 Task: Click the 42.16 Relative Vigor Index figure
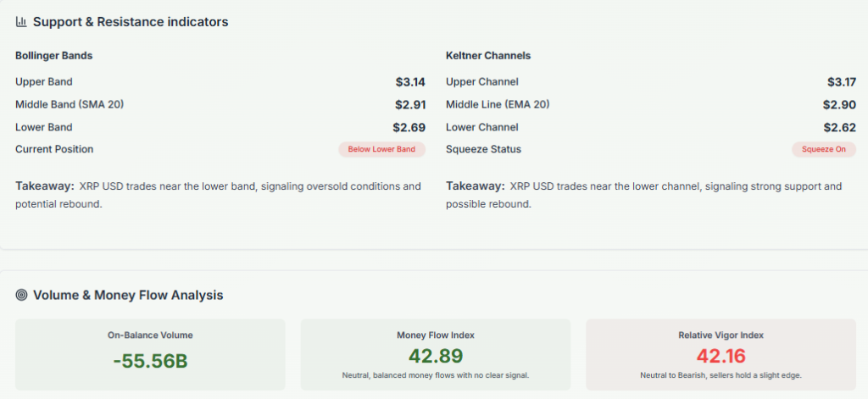click(721, 356)
